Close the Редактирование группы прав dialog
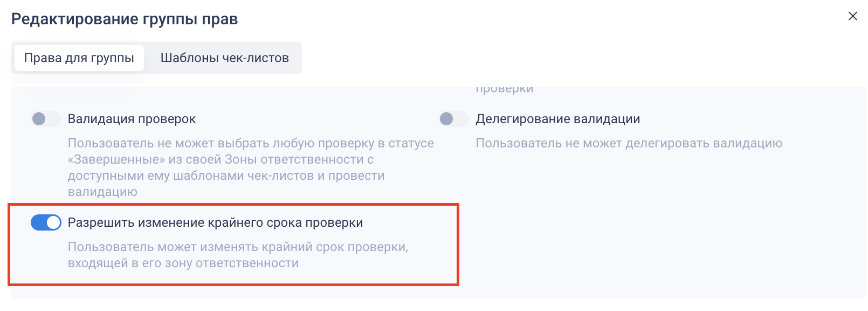This screenshot has height=311, width=868. [x=853, y=16]
